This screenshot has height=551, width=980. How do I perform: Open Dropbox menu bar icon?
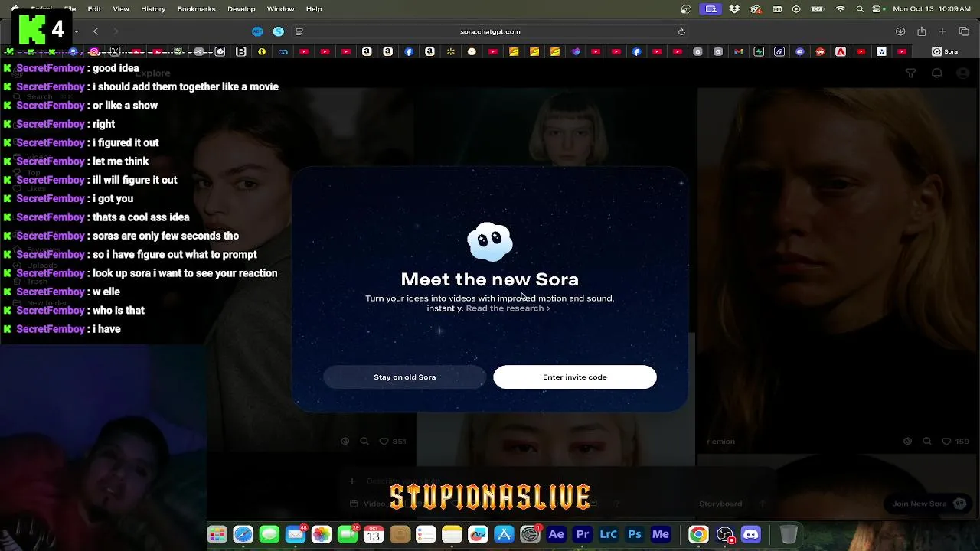(735, 9)
